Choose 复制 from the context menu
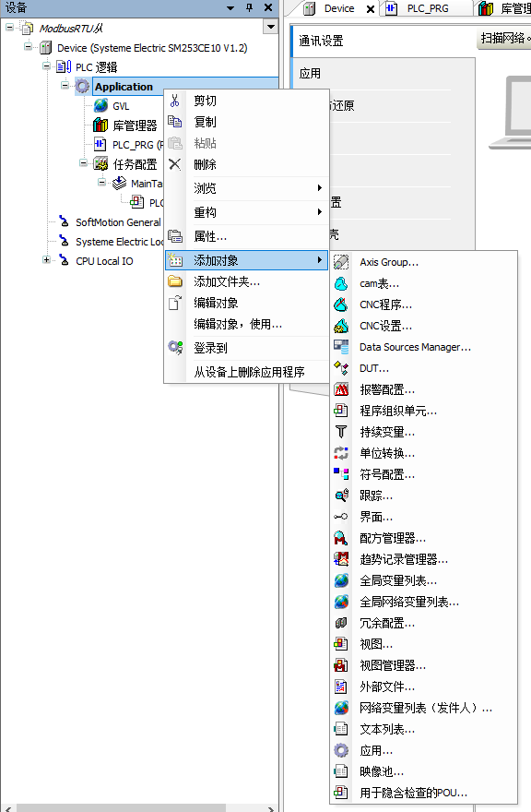 click(246, 122)
